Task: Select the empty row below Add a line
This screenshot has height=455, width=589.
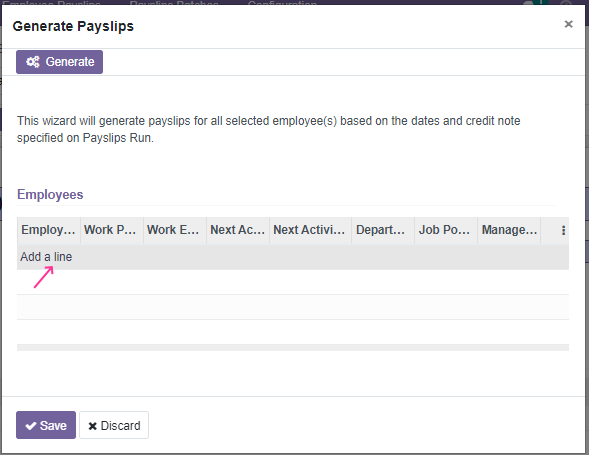Action: point(293,282)
